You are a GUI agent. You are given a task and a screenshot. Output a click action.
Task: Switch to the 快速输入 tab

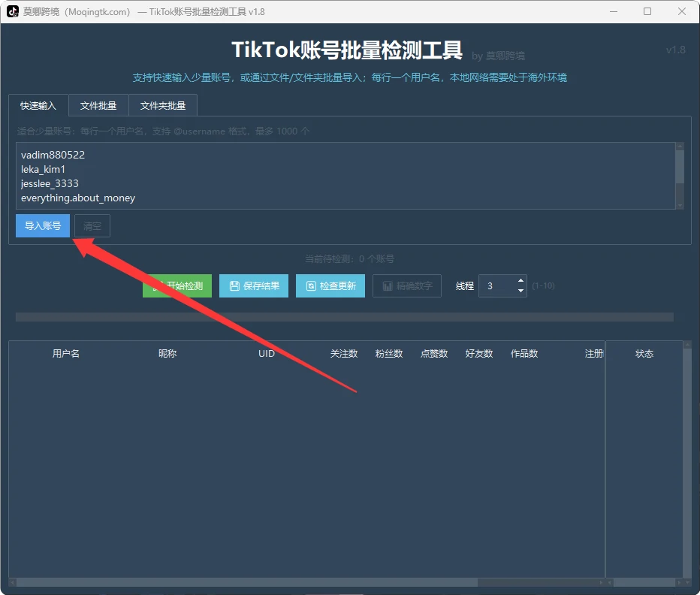click(38, 106)
